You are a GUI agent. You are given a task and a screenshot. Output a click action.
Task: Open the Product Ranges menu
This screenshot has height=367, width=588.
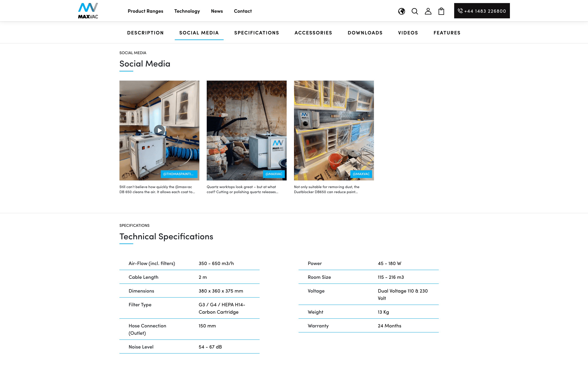145,11
